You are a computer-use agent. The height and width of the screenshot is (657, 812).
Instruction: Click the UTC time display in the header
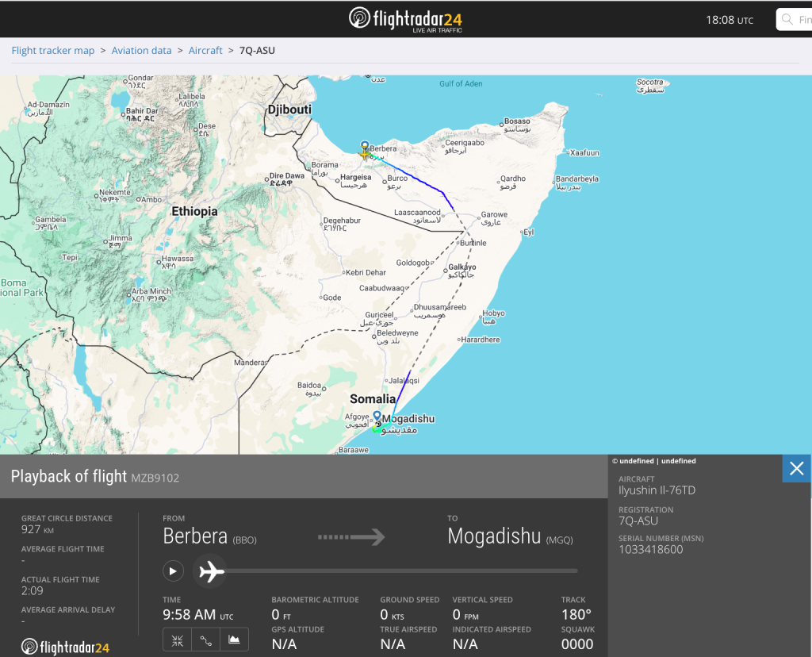click(x=730, y=20)
